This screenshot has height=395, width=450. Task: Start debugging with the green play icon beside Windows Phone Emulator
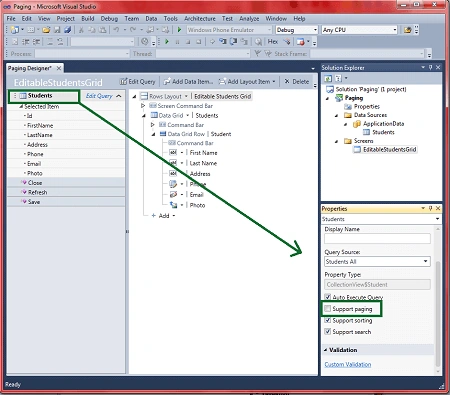[179, 30]
